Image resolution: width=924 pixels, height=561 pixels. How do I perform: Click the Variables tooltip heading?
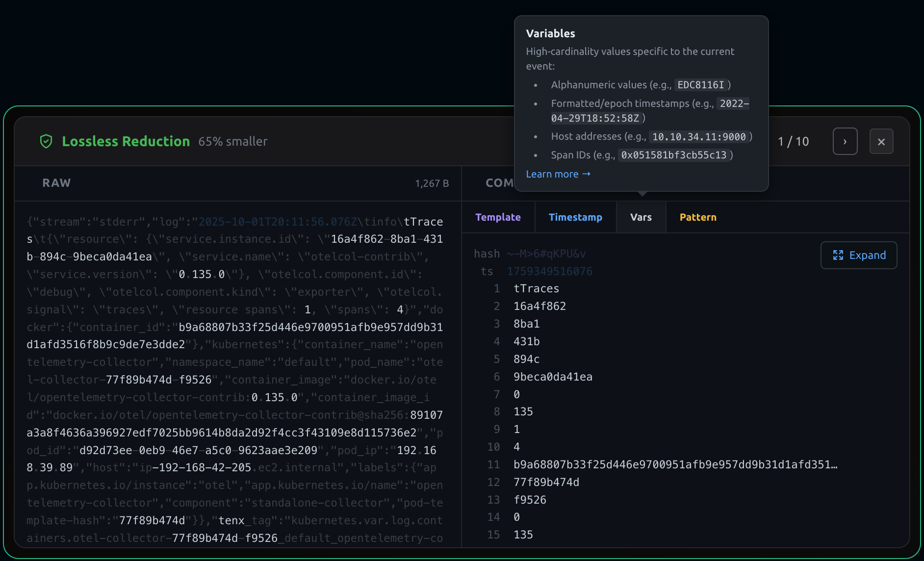[x=550, y=33]
